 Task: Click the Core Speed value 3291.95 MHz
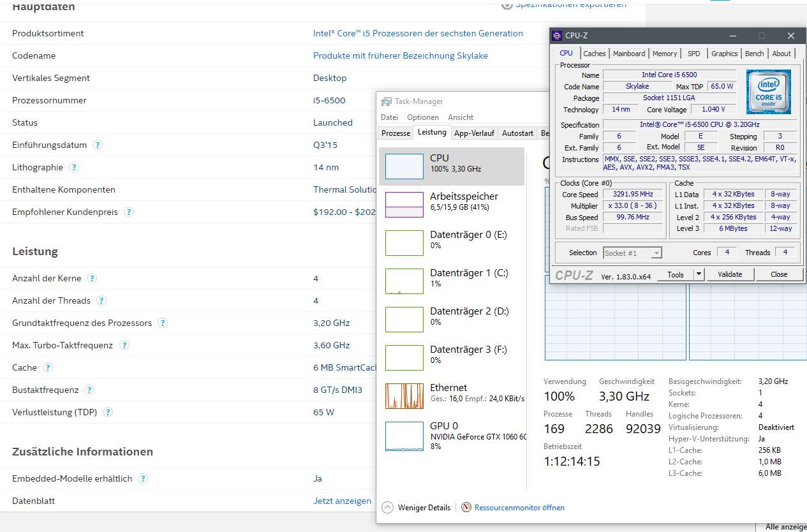[633, 195]
